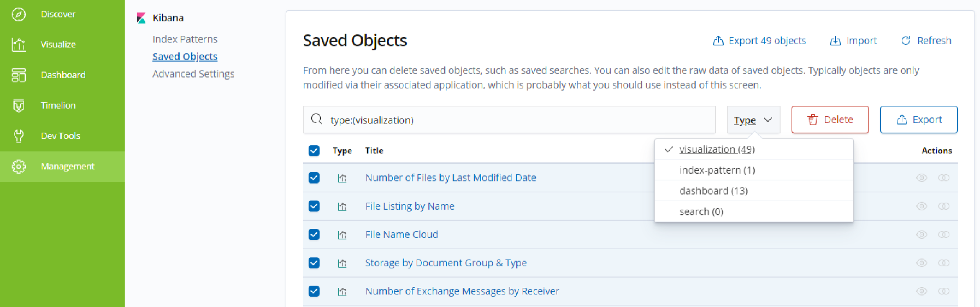Screen dimensions: 980x307
Task: Deselect Number of Files by Last Modified Date
Action: [314, 178]
